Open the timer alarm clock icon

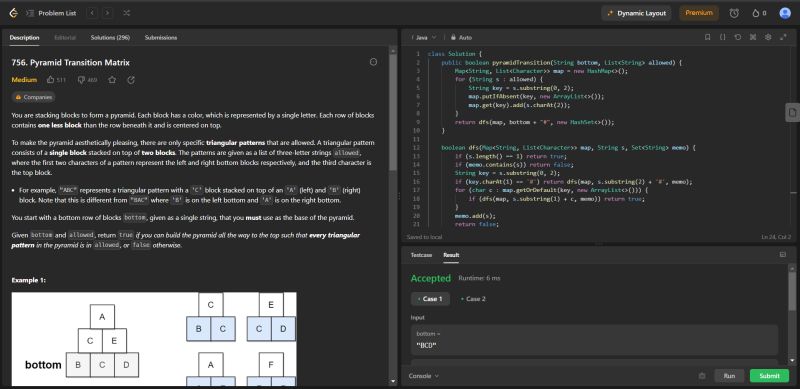coord(734,13)
